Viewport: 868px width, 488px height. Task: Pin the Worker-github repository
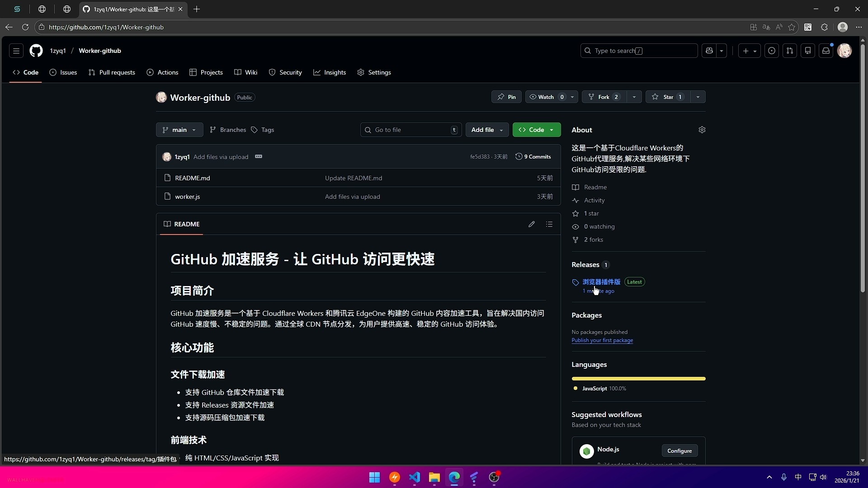click(x=507, y=97)
